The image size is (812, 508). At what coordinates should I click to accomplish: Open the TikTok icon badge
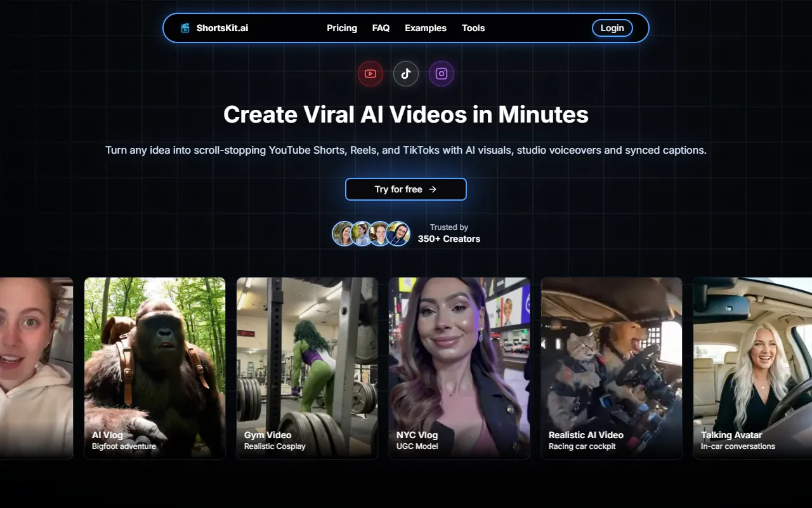point(406,74)
